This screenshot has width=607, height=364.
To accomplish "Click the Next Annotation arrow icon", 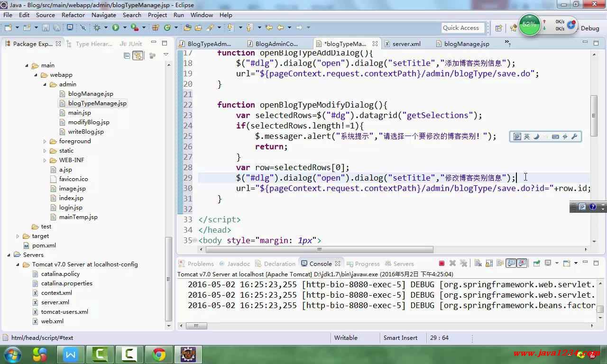I will coord(230,27).
